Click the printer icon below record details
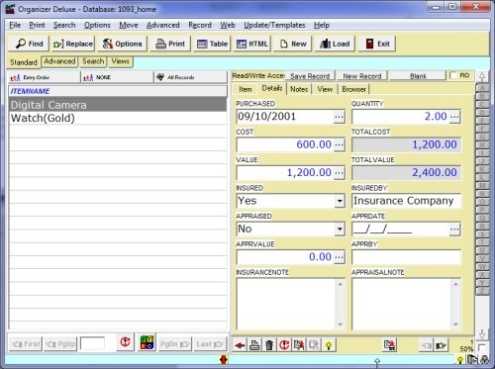 255,345
